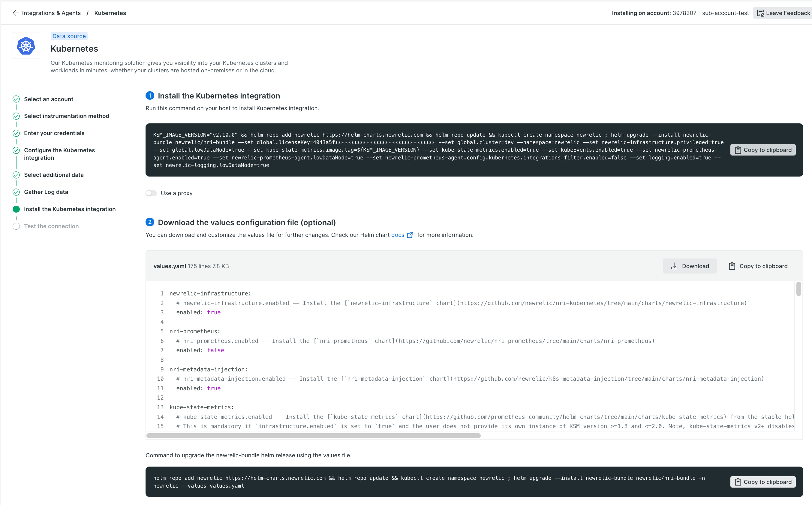Viewport: 812px width, 505px height.
Task: Click line 1 newrelic-infrastructure: in code
Action: click(x=210, y=293)
